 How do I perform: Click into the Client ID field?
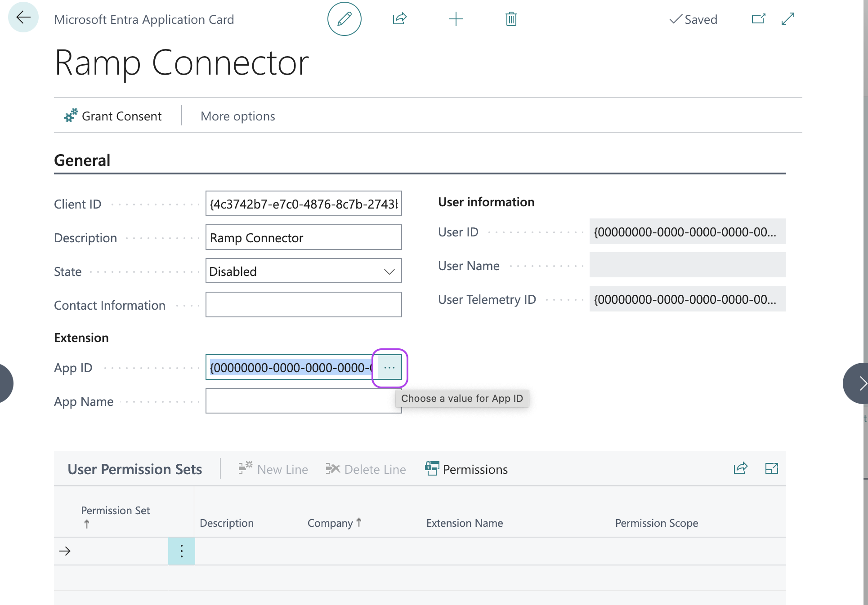(x=304, y=204)
